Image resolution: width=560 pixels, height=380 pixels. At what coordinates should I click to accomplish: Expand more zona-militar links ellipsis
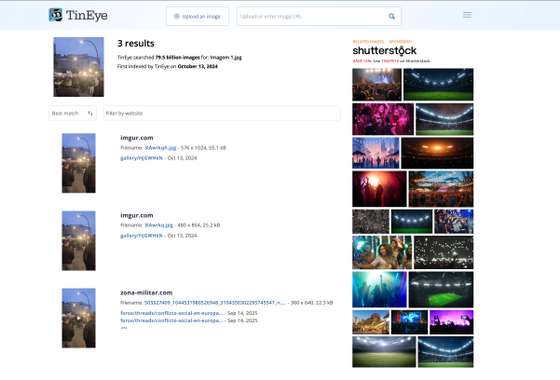[124, 328]
